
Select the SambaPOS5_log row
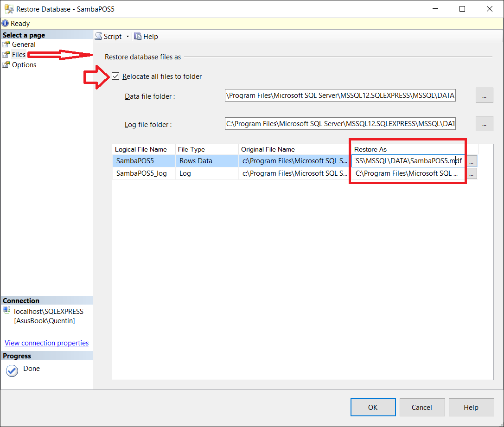[141, 174]
